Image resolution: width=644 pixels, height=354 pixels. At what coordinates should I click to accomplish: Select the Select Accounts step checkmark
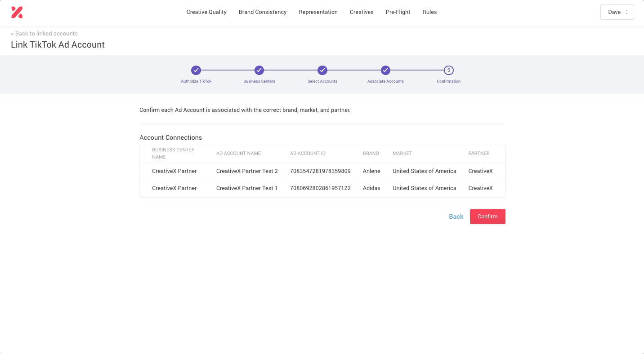click(x=322, y=70)
